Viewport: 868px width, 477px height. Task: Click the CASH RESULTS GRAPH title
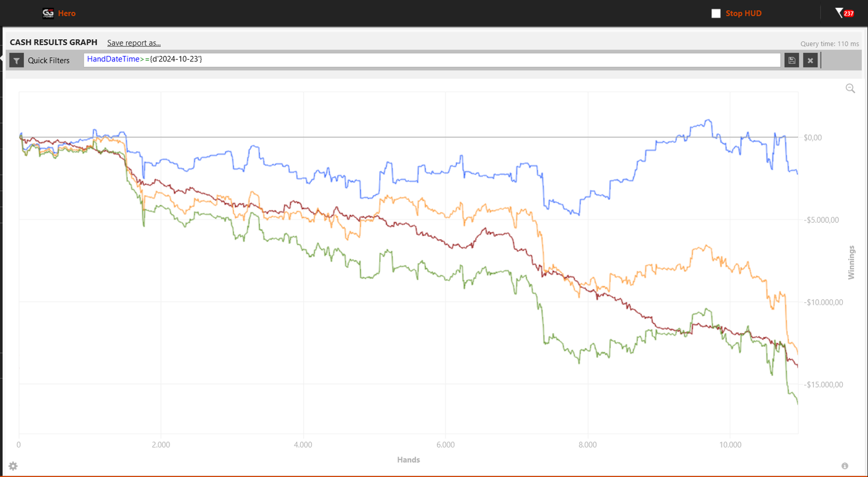pyautogui.click(x=54, y=42)
